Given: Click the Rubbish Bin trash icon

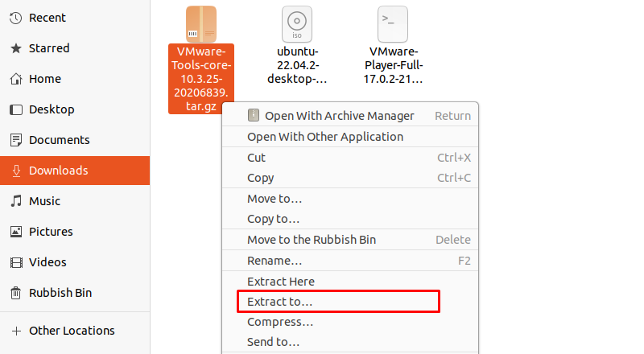Looking at the screenshot, I should tap(15, 293).
